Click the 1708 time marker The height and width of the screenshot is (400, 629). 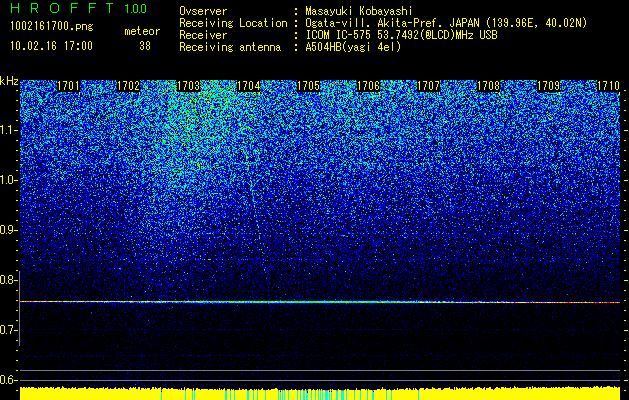click(489, 86)
